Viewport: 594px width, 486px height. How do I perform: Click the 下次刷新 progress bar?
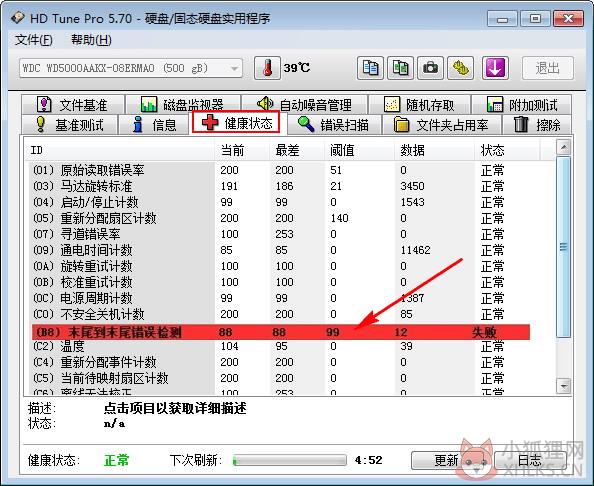[289, 460]
